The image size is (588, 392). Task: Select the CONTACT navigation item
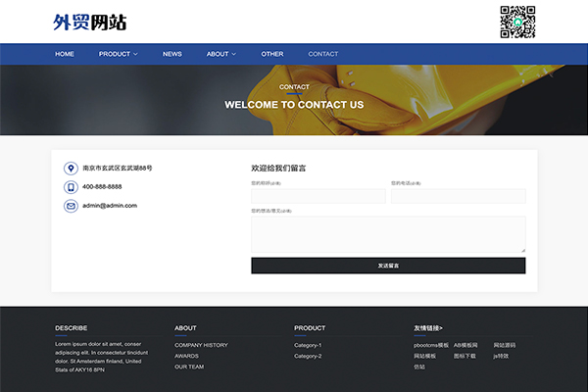(x=322, y=54)
